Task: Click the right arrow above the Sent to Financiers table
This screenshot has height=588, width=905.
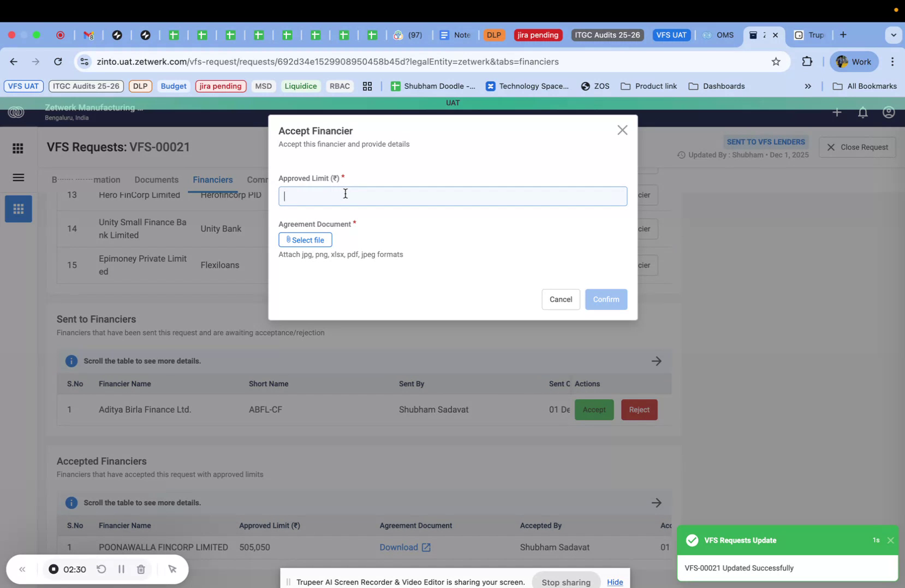Action: pyautogui.click(x=657, y=361)
